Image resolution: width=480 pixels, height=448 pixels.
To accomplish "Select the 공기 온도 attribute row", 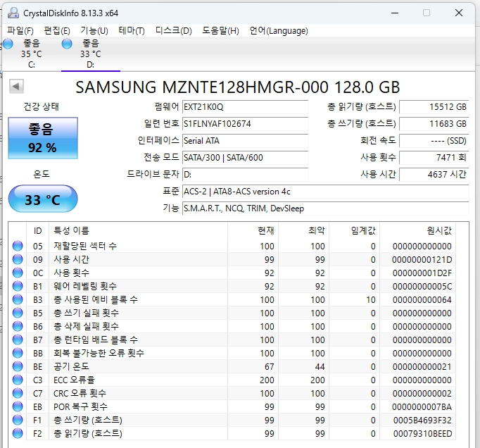I will pos(232,366).
